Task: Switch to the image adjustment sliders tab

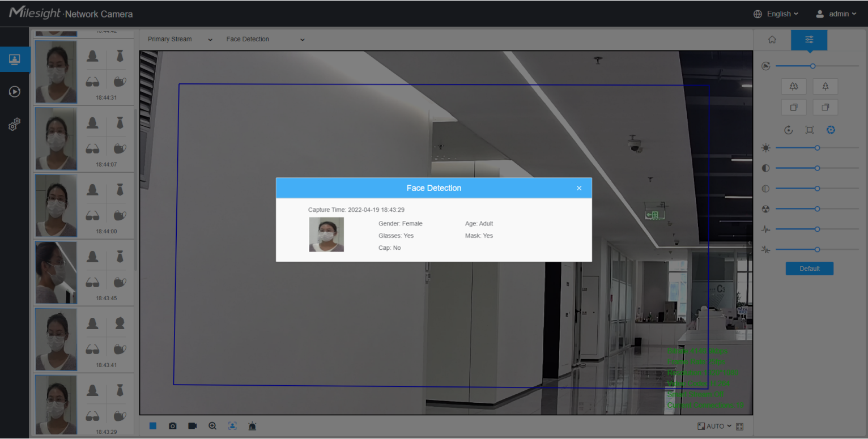Action: [809, 40]
